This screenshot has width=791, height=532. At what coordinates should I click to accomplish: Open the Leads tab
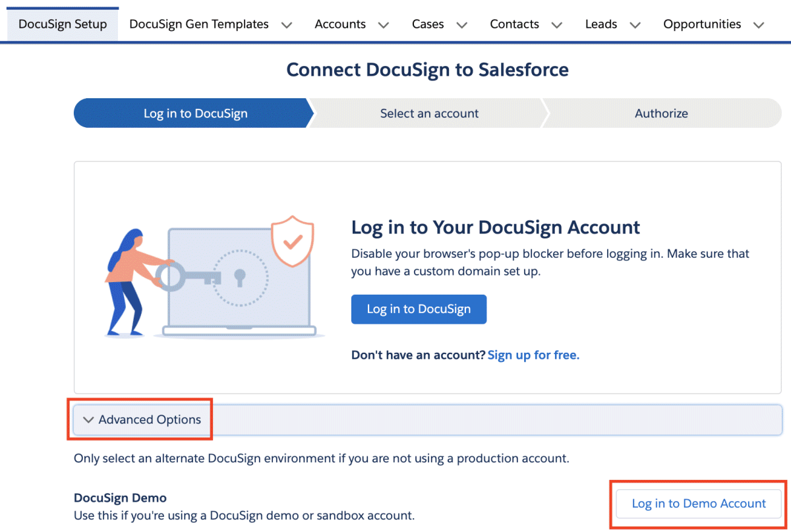pyautogui.click(x=601, y=24)
